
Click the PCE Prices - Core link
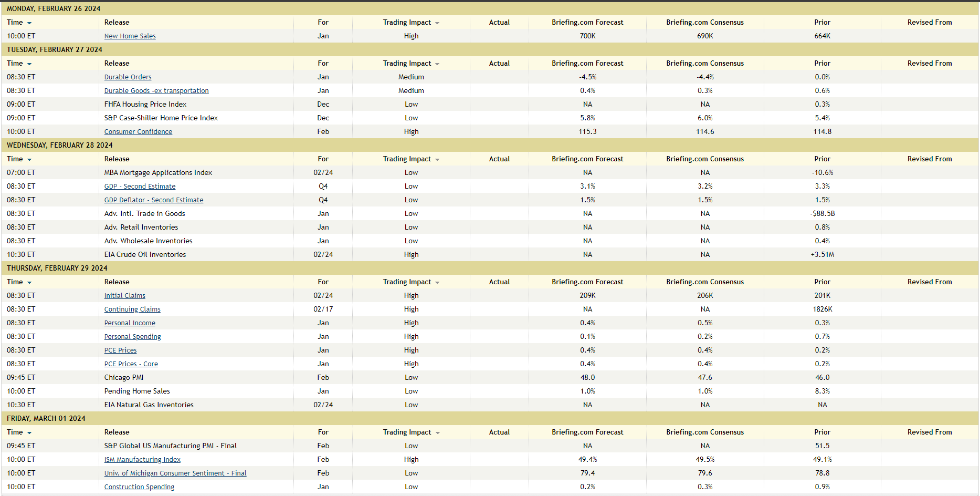131,364
